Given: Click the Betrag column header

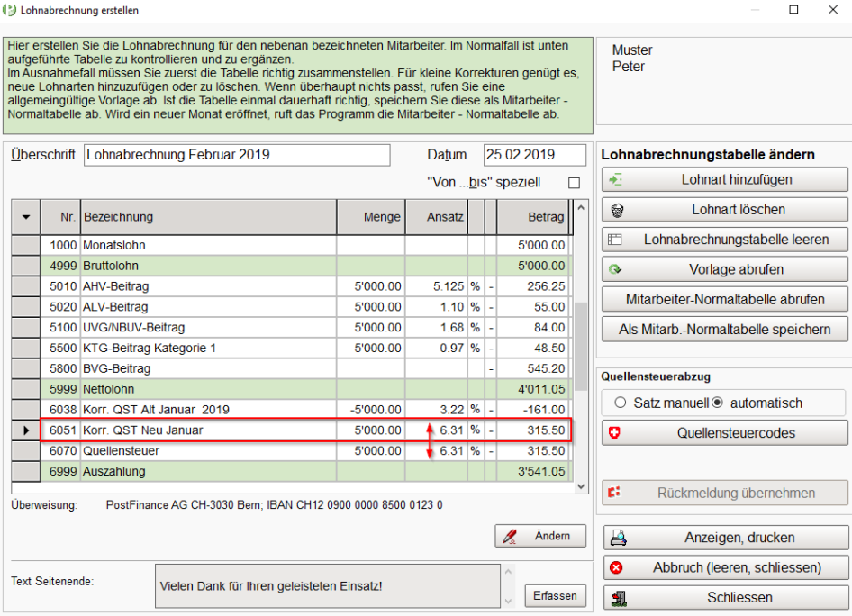Looking at the screenshot, I should coord(532,217).
